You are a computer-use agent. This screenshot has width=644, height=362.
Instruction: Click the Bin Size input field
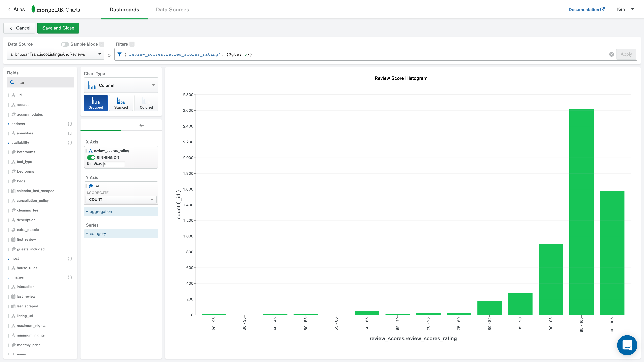click(x=114, y=164)
